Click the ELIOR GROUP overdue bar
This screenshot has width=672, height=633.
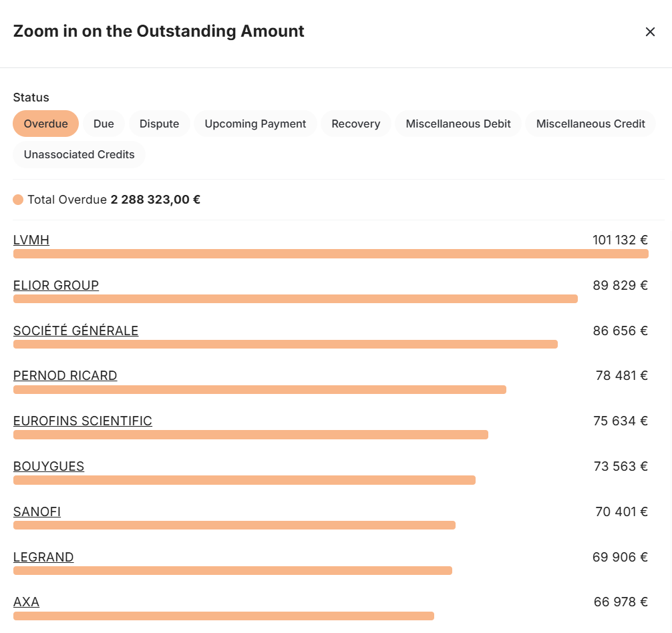pos(295,299)
